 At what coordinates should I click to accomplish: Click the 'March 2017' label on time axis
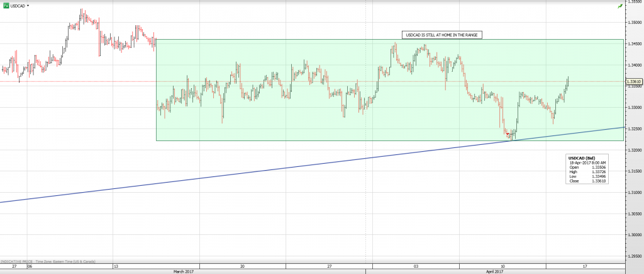(184, 271)
